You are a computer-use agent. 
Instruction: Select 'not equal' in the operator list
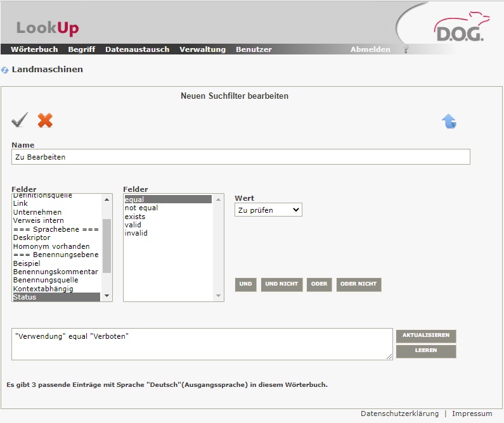[141, 208]
